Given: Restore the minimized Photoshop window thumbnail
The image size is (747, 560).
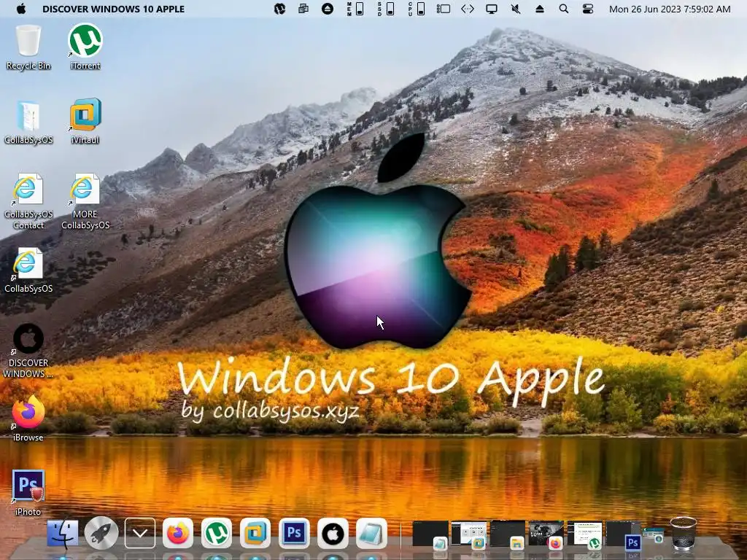Looking at the screenshot, I should click(623, 534).
